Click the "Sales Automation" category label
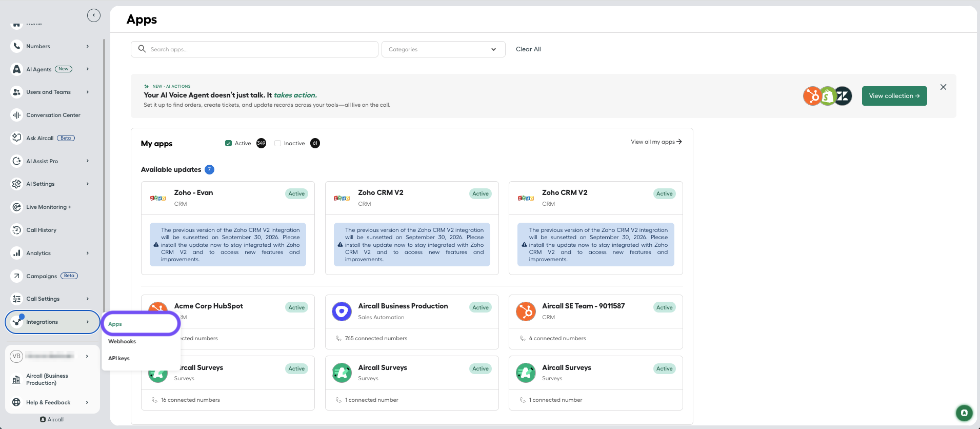The height and width of the screenshot is (429, 980). coord(381,317)
